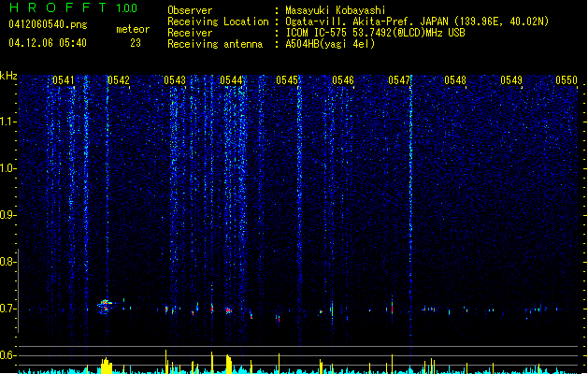Viewport: 588px width, 374px height.
Task: Click the 'Receiver' field label
Action: pos(190,33)
